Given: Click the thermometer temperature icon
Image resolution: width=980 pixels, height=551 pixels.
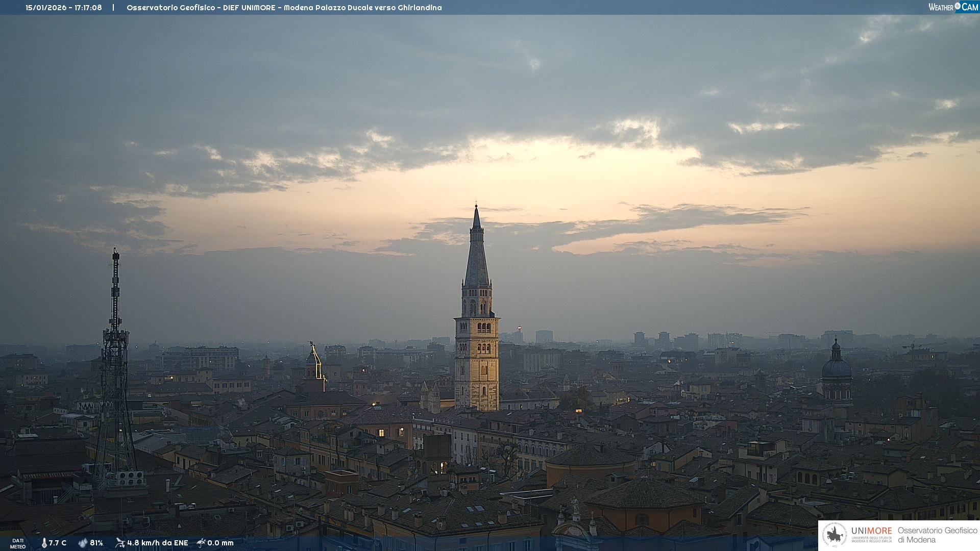Looking at the screenshot, I should [x=44, y=543].
